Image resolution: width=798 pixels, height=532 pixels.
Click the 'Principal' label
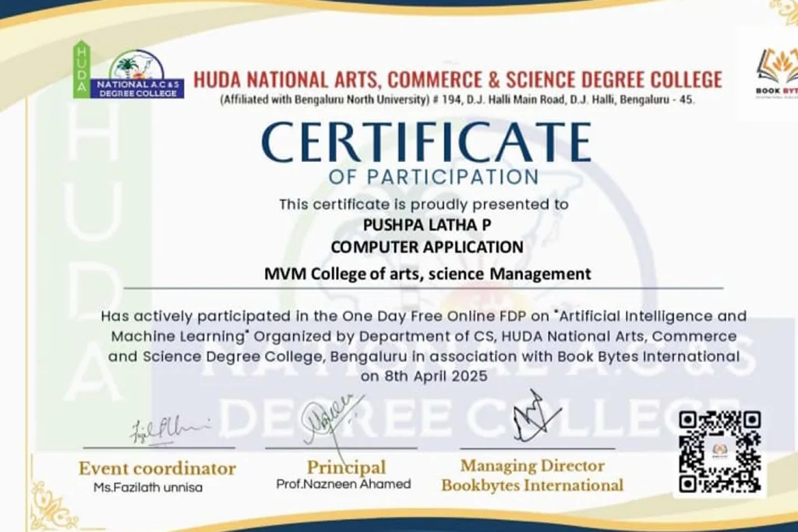(x=346, y=467)
